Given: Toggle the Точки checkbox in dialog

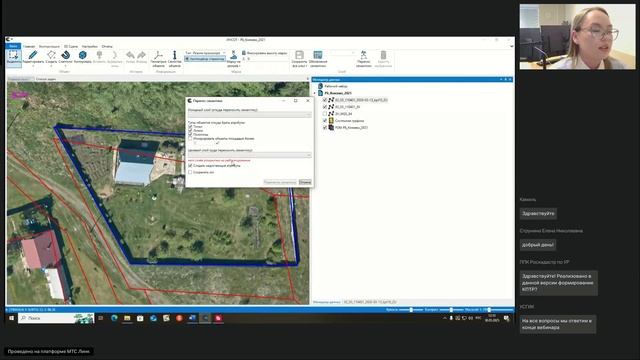Looking at the screenshot, I should click(190, 127).
